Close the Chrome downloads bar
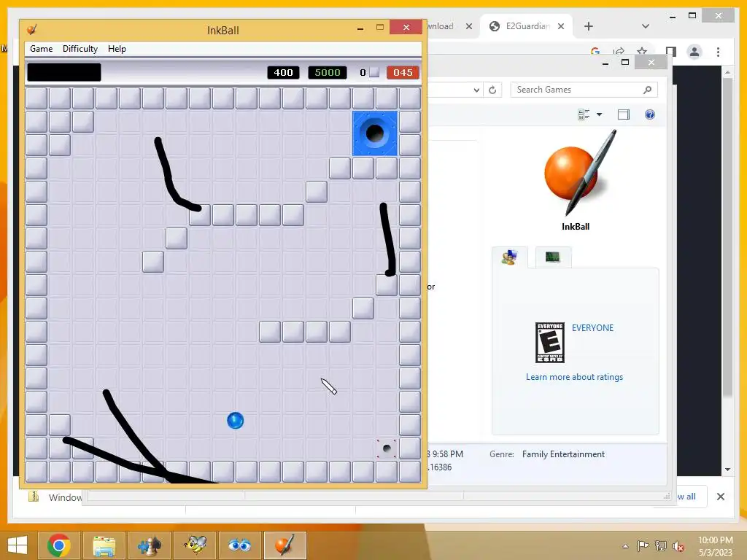Screen dimensions: 747x560 (x=720, y=497)
